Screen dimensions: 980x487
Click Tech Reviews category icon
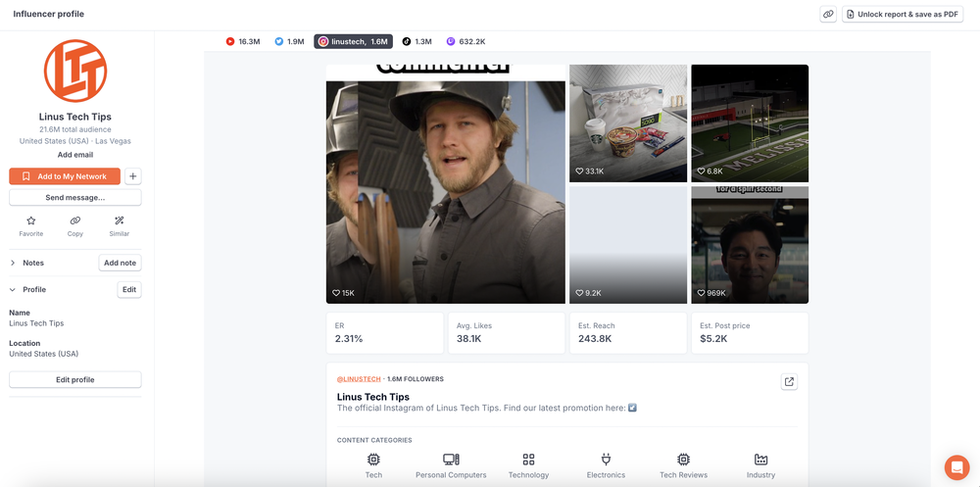click(684, 461)
